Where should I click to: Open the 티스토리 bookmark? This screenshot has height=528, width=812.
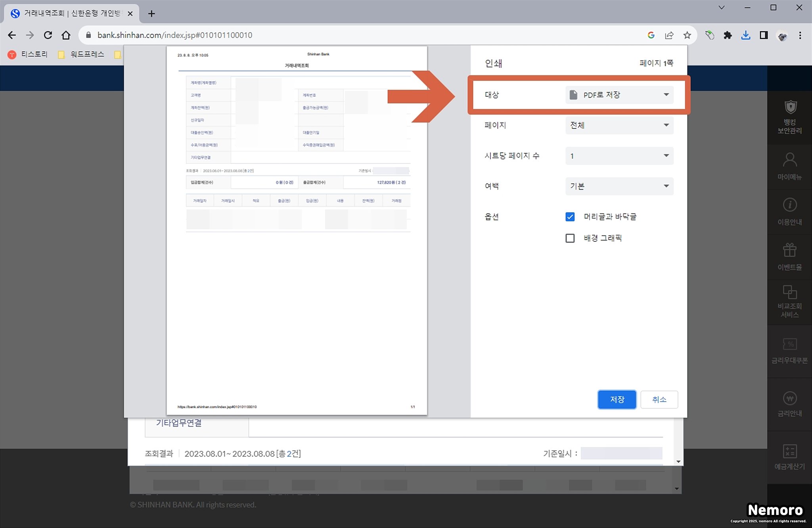click(x=28, y=54)
